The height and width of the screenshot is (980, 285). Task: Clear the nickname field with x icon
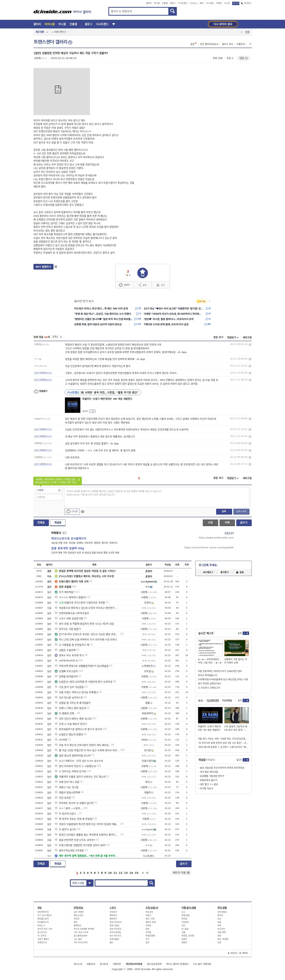coord(59,490)
